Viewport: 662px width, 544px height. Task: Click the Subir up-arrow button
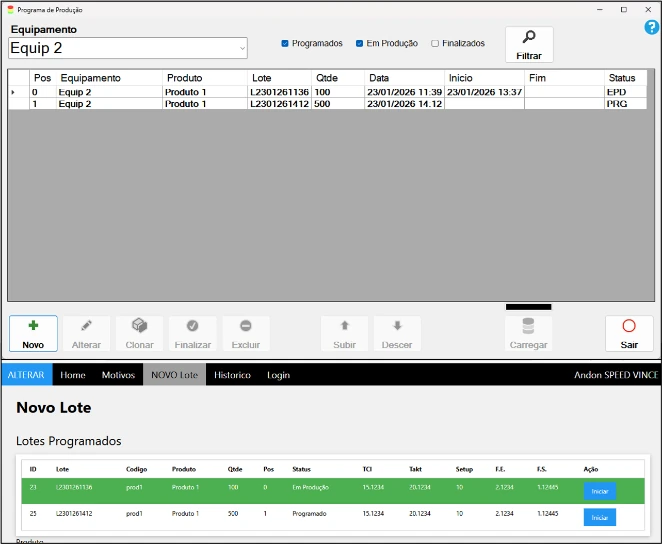[345, 333]
